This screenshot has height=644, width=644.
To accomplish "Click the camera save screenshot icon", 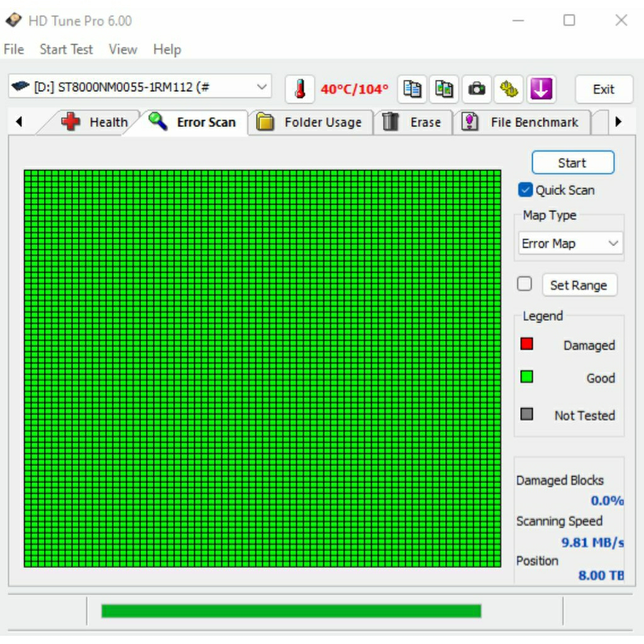I will tap(477, 89).
